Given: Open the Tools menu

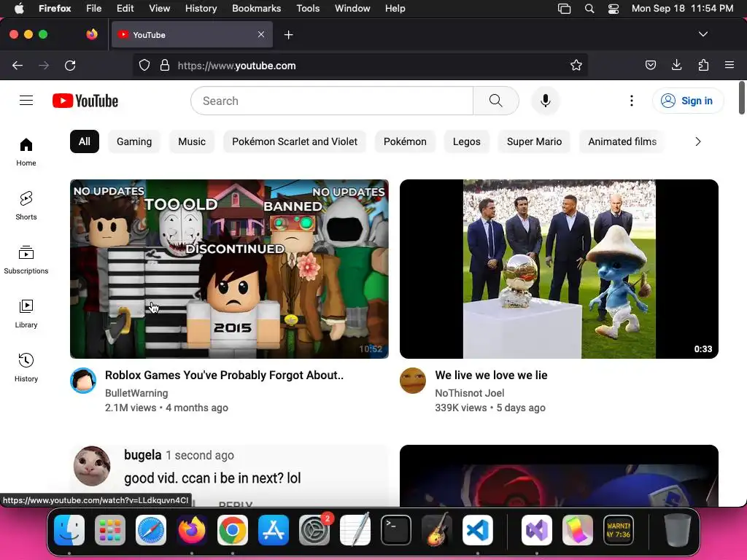Looking at the screenshot, I should click(x=308, y=9).
